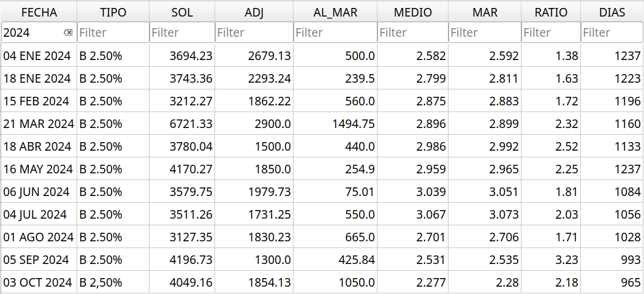This screenshot has width=644, height=294.
Task: Click into the SOL filter box
Action: click(182, 32)
